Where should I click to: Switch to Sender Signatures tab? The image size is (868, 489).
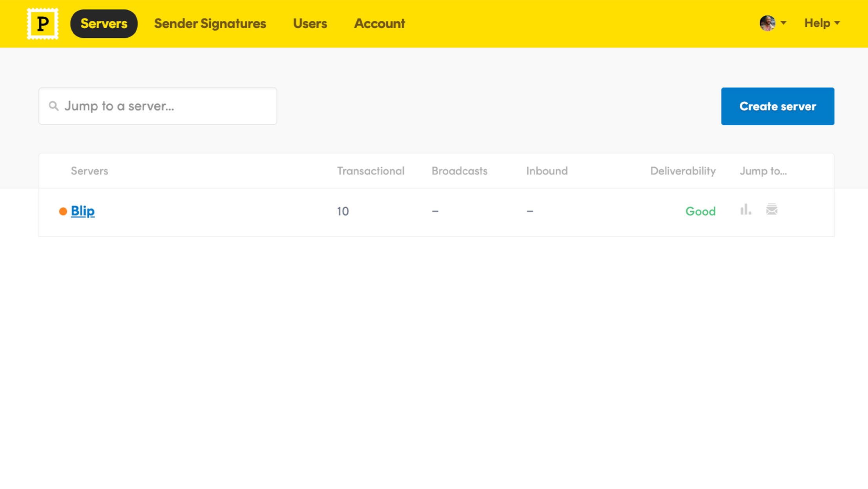coord(210,24)
